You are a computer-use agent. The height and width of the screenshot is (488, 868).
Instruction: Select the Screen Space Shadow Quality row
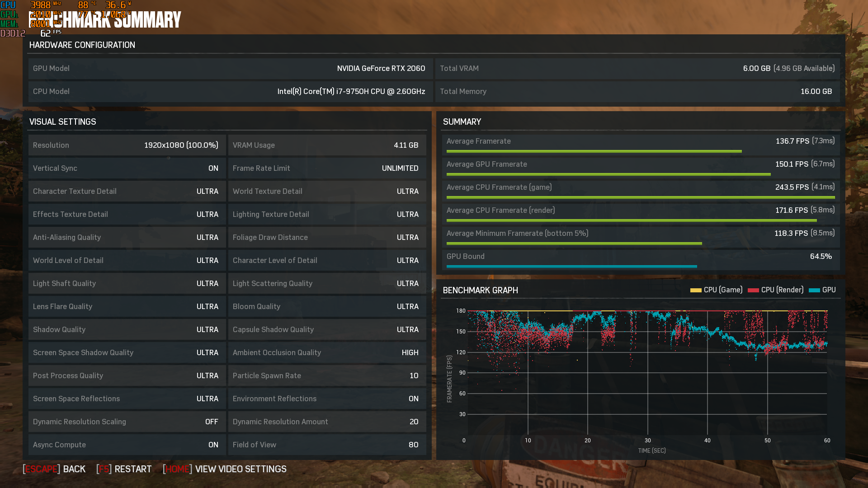127,352
